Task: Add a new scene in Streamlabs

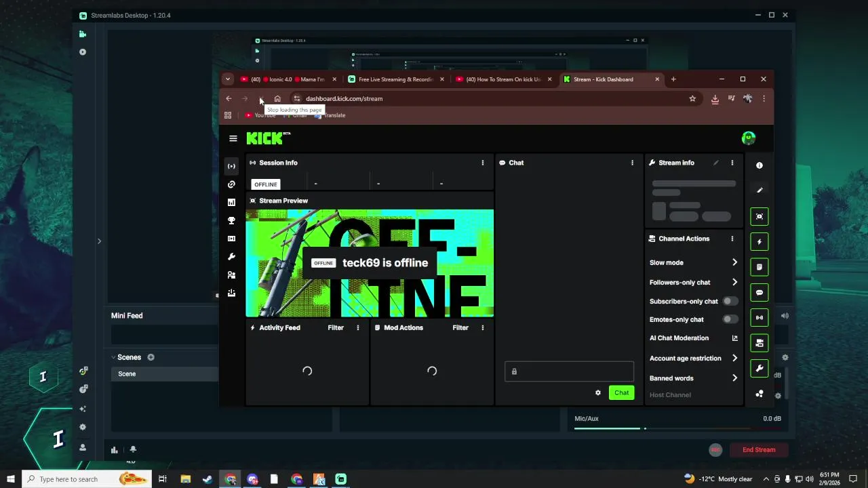Action: [151, 357]
